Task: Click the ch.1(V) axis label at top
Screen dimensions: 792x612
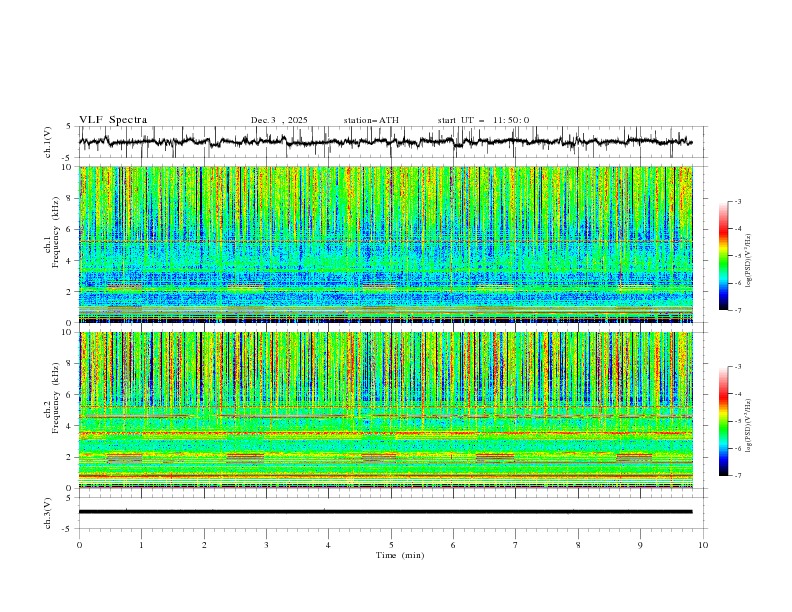Action: [49, 142]
